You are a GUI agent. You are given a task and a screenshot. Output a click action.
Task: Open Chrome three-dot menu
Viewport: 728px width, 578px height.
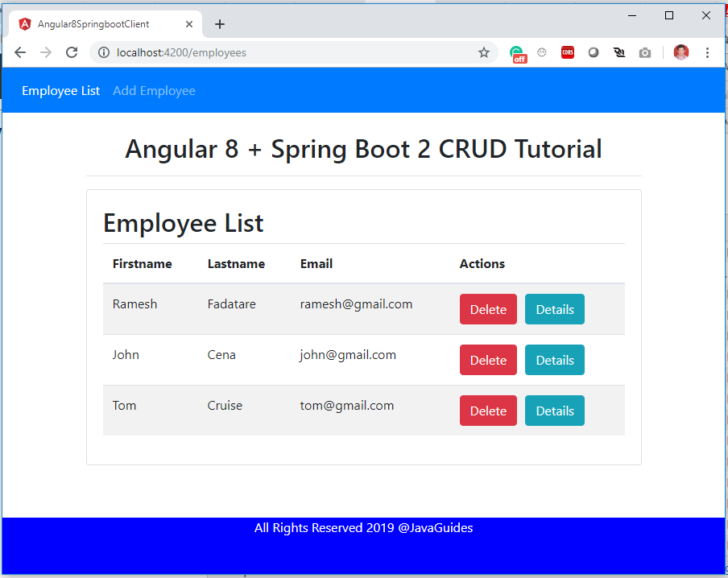pos(707,52)
